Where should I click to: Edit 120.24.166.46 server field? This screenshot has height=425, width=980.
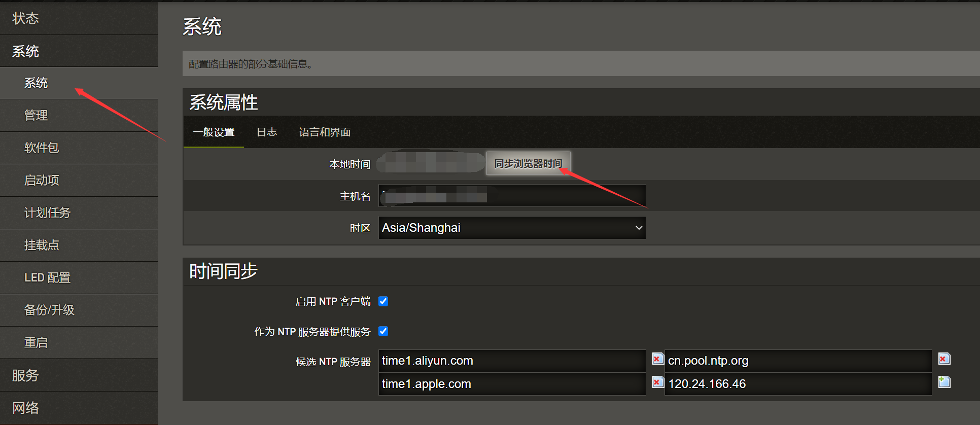point(798,384)
